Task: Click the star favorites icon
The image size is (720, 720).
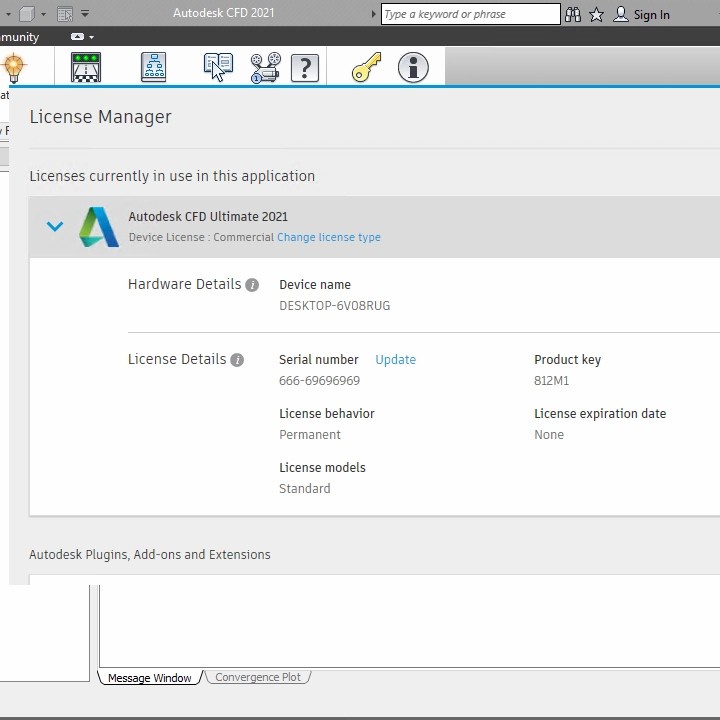Action: click(x=596, y=14)
